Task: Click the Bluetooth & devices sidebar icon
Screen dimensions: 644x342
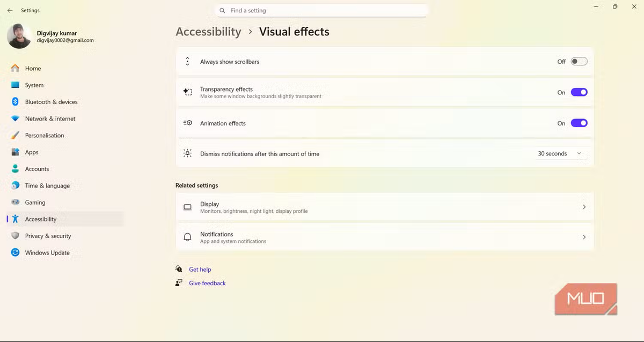Action: click(15, 102)
